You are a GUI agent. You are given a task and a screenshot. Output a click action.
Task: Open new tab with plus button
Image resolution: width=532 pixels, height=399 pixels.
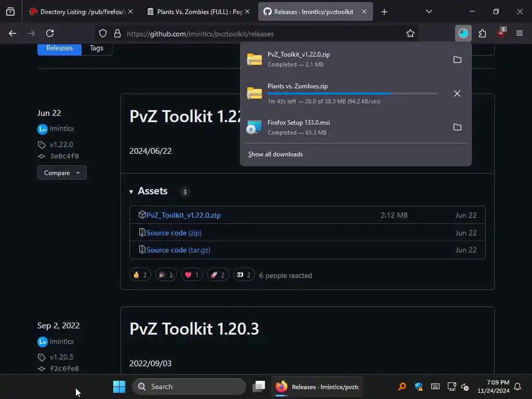[x=384, y=12]
